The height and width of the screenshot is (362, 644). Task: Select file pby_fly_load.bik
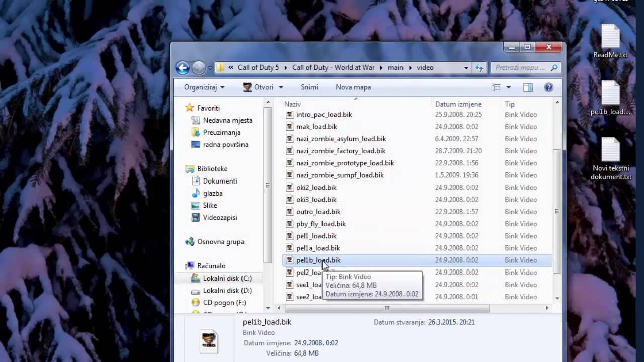click(321, 224)
